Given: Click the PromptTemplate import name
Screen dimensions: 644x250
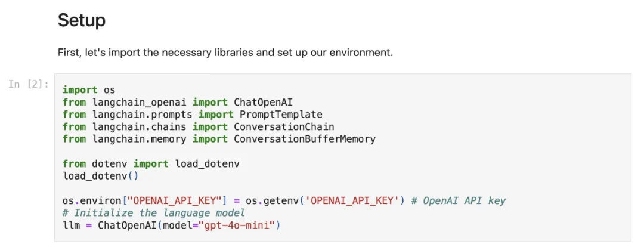Looking at the screenshot, I should (x=280, y=115).
